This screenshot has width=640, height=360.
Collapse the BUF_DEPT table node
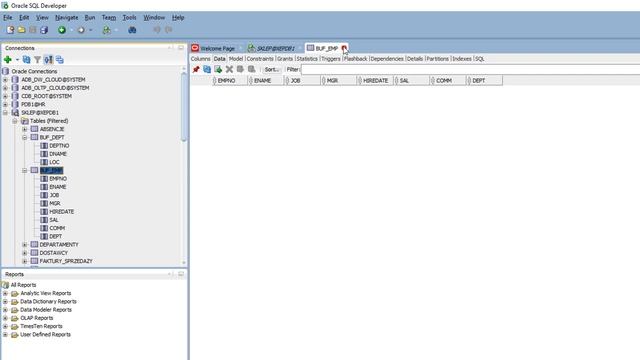[x=24, y=137]
